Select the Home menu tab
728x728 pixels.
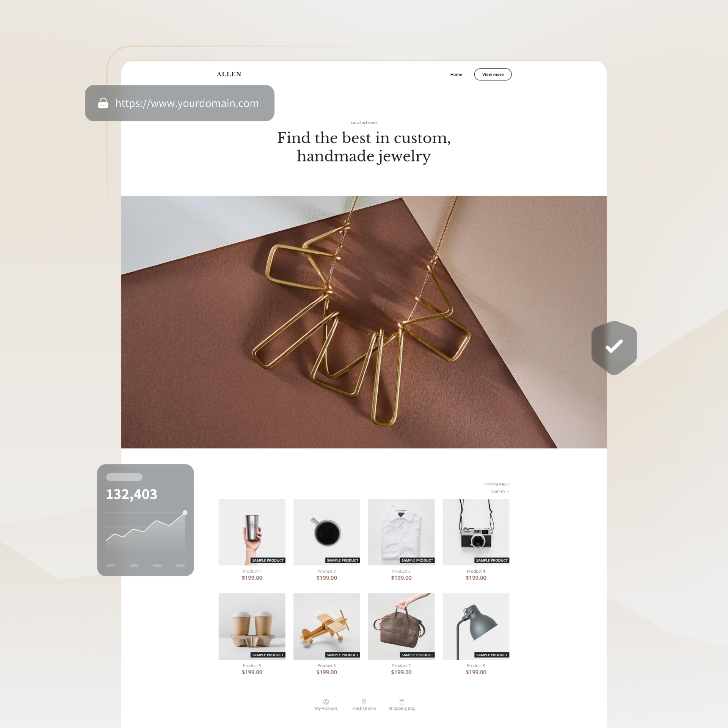pos(455,74)
